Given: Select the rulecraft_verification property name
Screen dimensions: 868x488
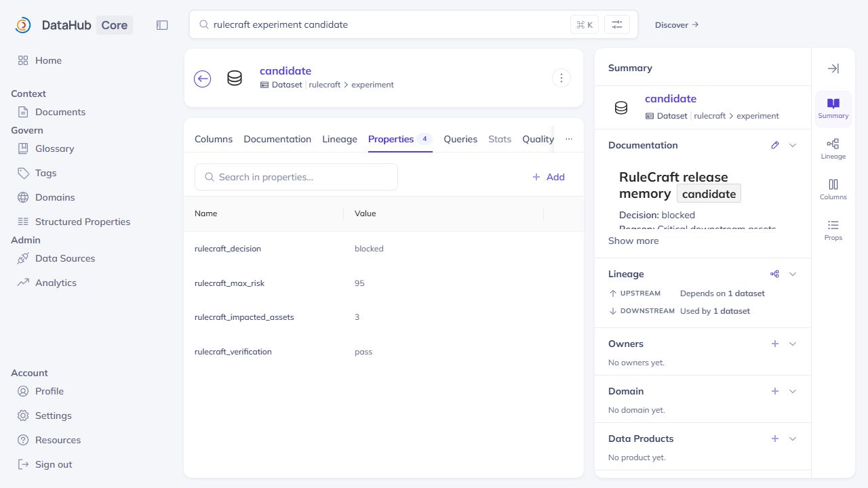Looking at the screenshot, I should 233,352.
